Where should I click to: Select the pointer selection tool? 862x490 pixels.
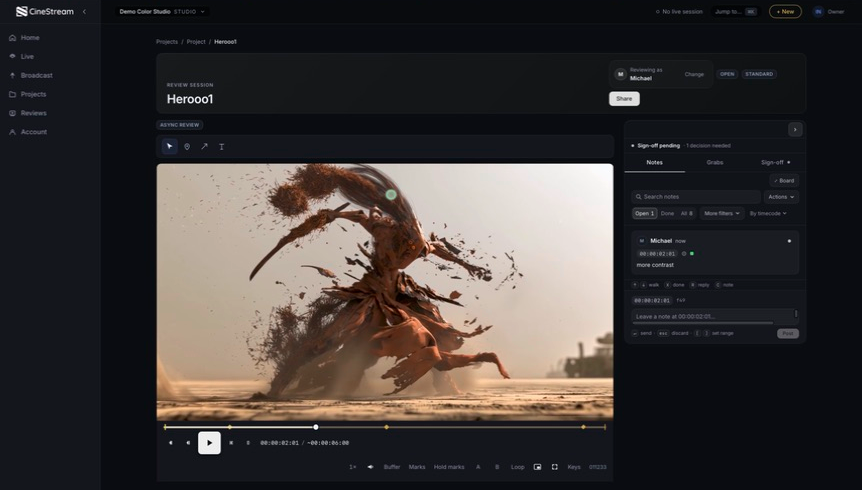coord(169,147)
